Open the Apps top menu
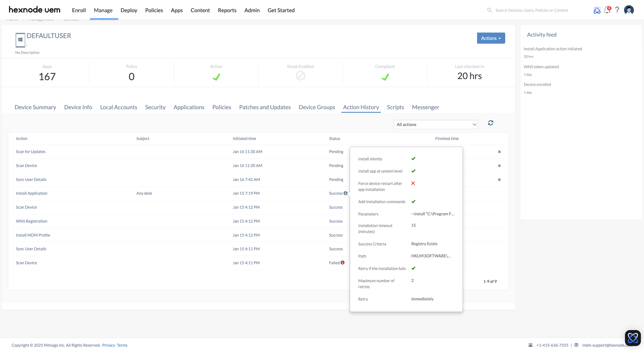Image resolution: width=644 pixels, height=350 pixels. (177, 10)
